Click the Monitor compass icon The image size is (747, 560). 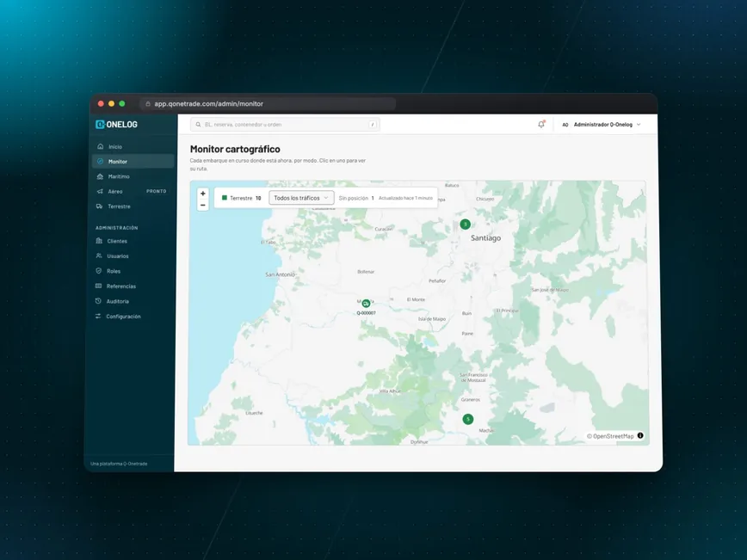coord(100,162)
